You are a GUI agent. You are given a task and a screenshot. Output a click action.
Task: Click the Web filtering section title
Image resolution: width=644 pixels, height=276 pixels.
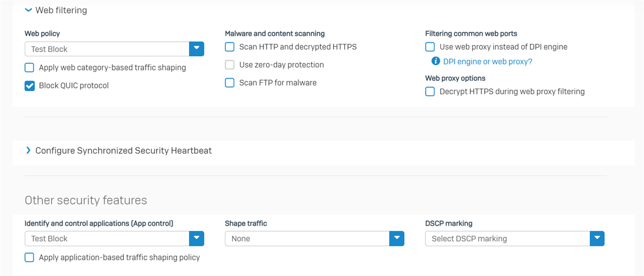coord(61,10)
